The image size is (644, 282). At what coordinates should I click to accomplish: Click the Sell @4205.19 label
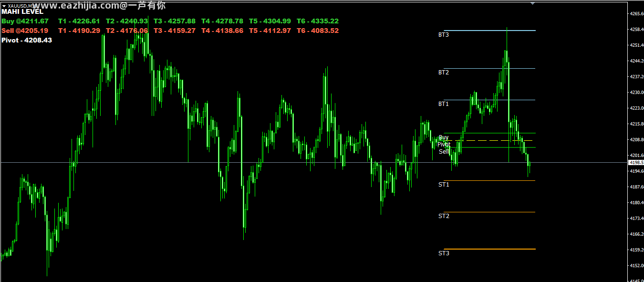click(x=25, y=31)
